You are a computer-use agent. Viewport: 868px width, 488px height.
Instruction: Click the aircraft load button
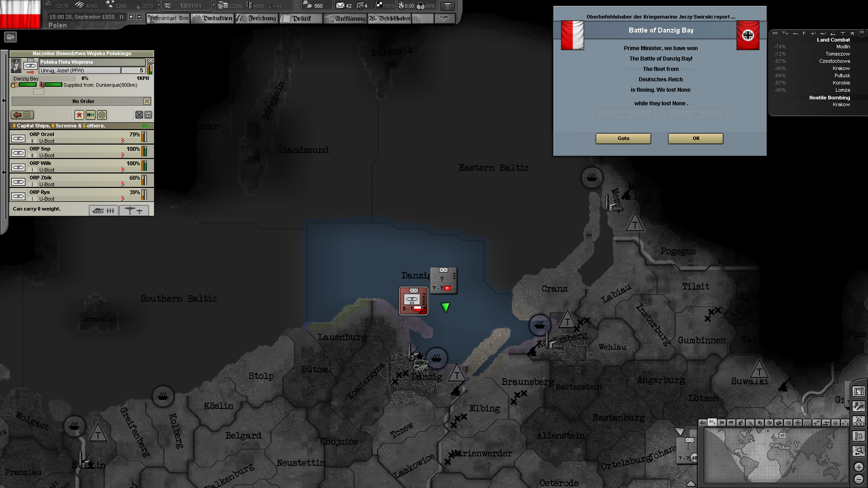point(134,211)
